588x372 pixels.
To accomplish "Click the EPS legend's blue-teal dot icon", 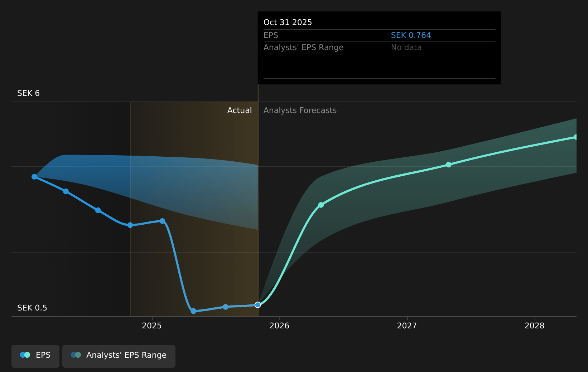I will pos(25,355).
